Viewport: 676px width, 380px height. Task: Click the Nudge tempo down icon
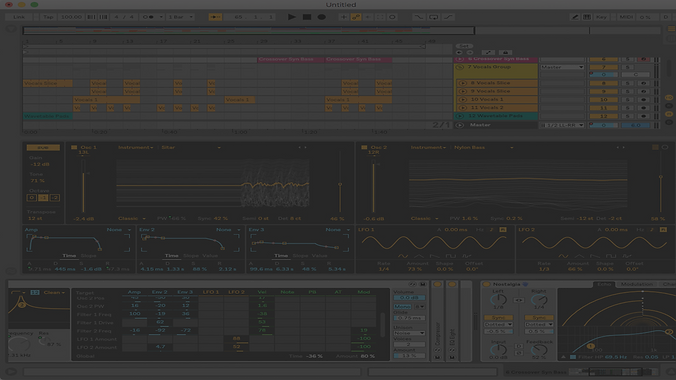tap(91, 17)
